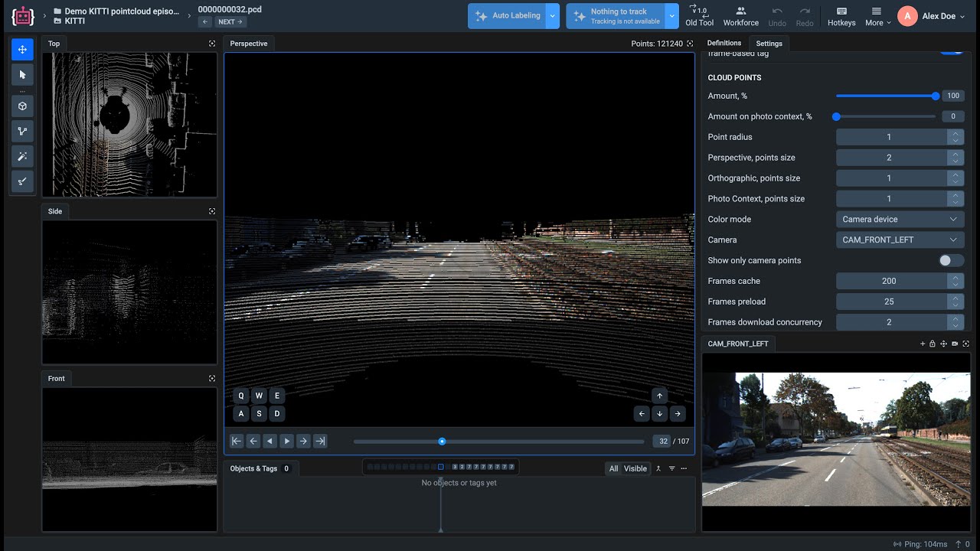Click the Auto Labeling button
This screenshot has height=551, width=980.
click(507, 16)
